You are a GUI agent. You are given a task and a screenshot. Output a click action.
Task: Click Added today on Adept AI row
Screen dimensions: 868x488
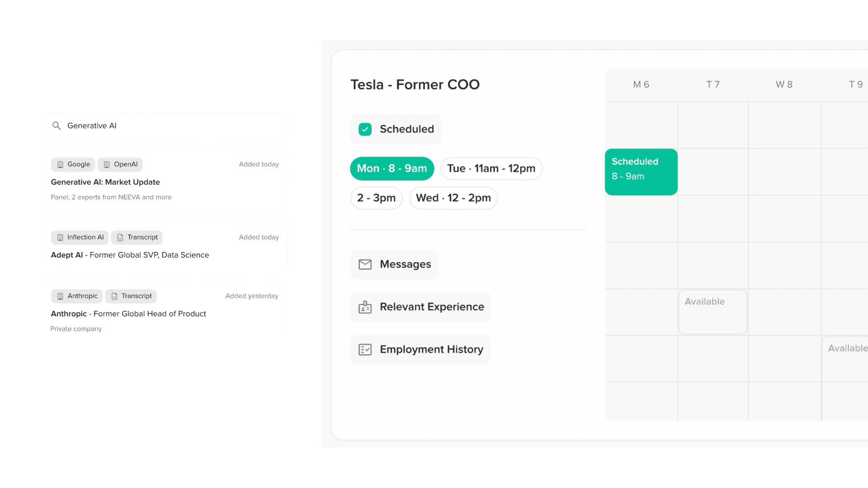[x=259, y=237]
